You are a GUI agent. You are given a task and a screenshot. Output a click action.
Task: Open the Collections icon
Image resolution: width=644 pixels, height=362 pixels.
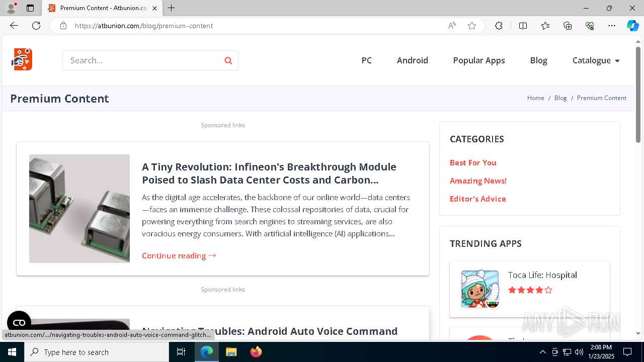click(x=568, y=26)
